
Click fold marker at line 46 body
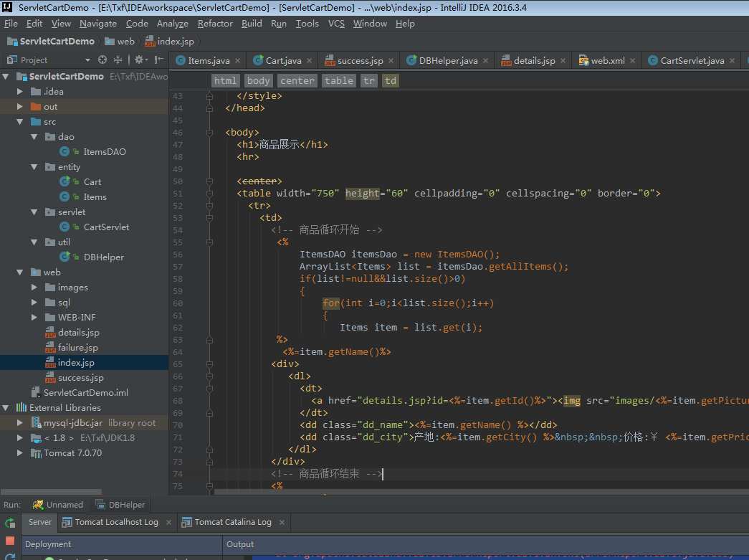(x=209, y=133)
